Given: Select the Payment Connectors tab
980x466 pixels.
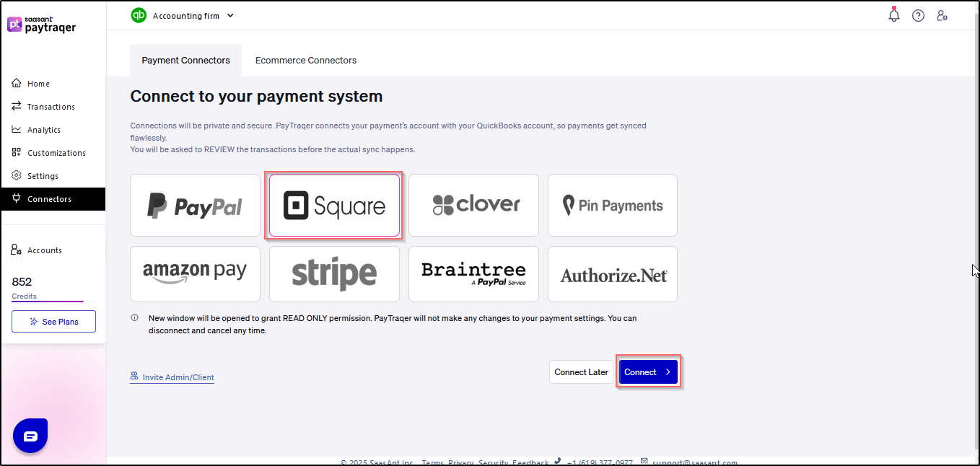Looking at the screenshot, I should click(185, 61).
